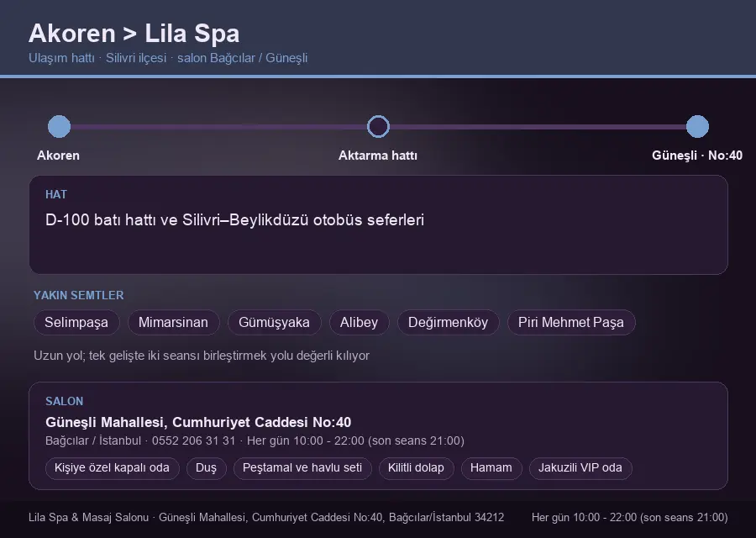Click the footer opening hours text
Screen dimensions: 756x538
tap(630, 518)
